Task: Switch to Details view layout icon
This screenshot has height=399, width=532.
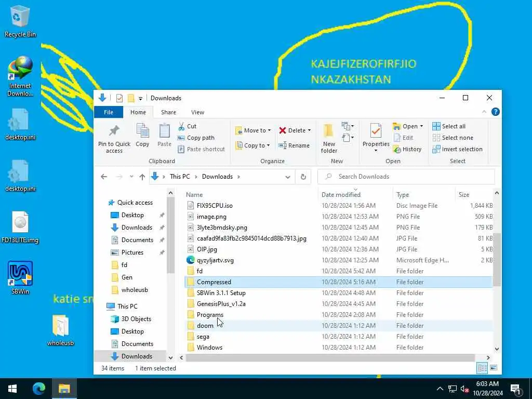Action: point(482,368)
